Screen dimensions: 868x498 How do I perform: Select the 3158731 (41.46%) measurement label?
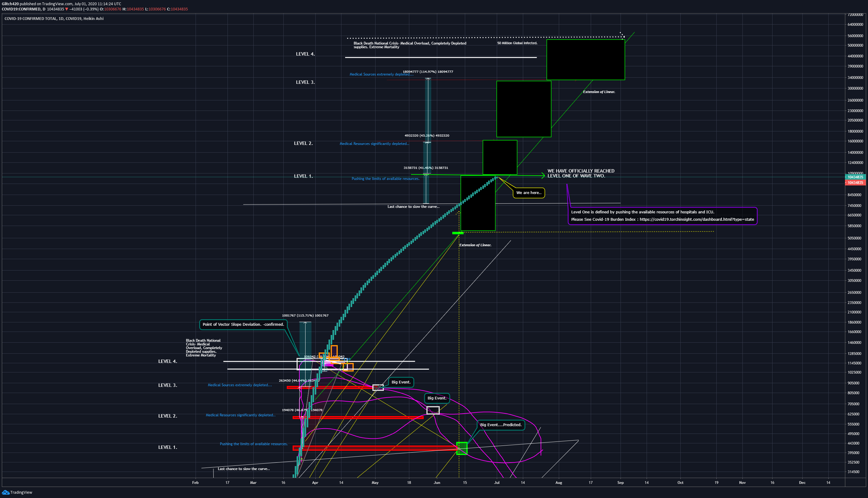click(426, 168)
